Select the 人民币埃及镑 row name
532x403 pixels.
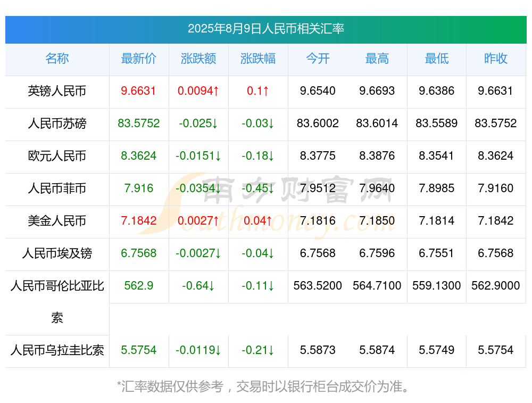click(57, 253)
